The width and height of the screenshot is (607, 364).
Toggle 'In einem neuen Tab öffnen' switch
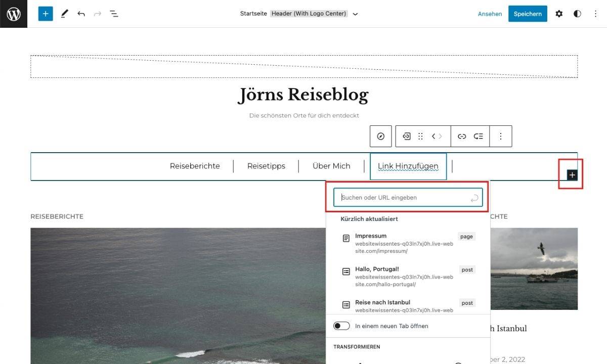coord(341,326)
